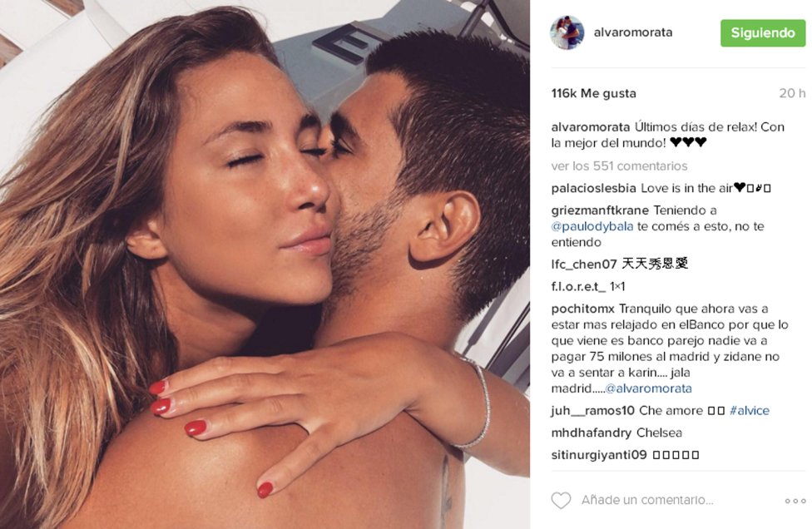This screenshot has width=812, height=529.
Task: Click the 20 h post timestamp
Action: [x=792, y=93]
